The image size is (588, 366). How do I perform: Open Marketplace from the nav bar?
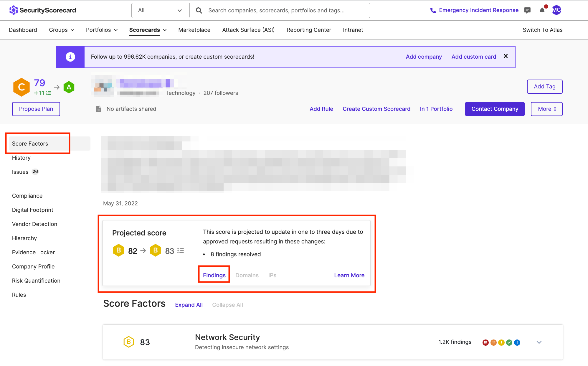(194, 30)
